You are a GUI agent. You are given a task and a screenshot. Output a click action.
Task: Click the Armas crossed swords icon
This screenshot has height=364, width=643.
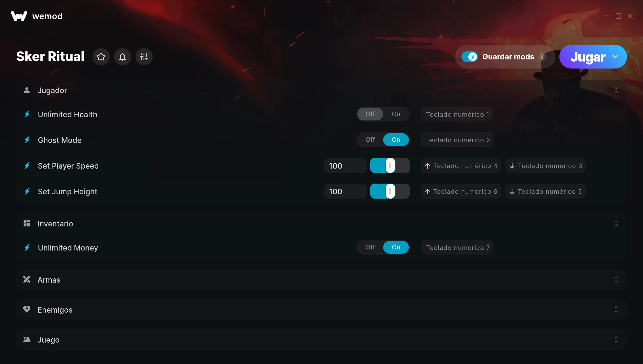(27, 279)
